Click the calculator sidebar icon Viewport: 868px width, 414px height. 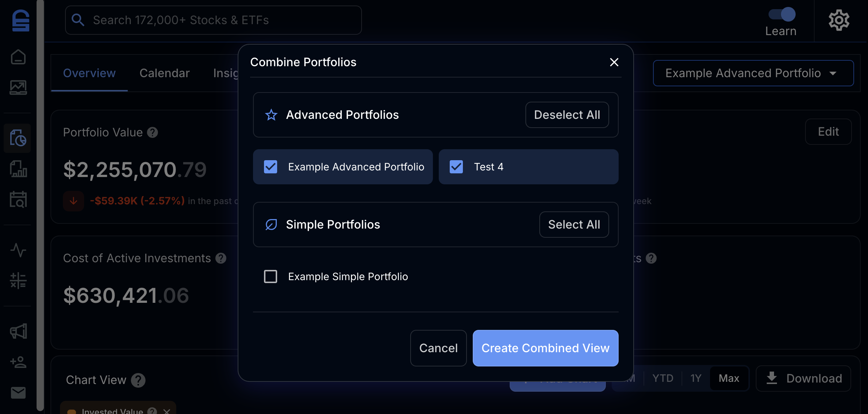point(18,281)
